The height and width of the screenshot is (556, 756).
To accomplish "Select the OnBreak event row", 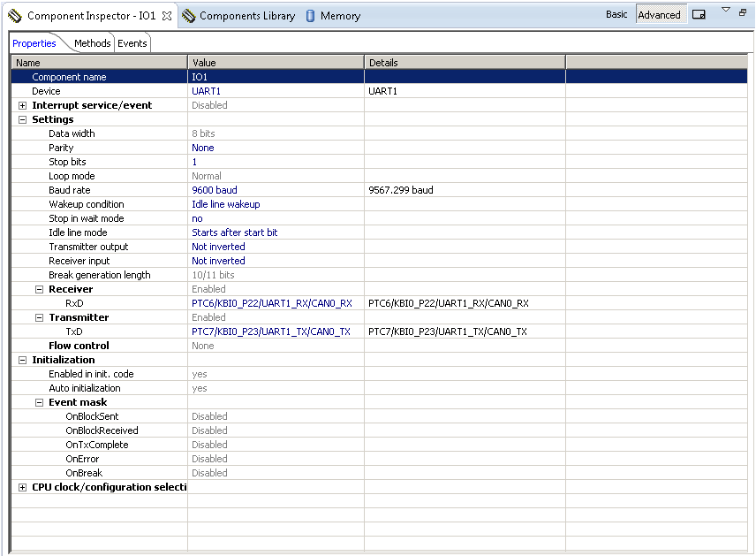I will pyautogui.click(x=379, y=473).
